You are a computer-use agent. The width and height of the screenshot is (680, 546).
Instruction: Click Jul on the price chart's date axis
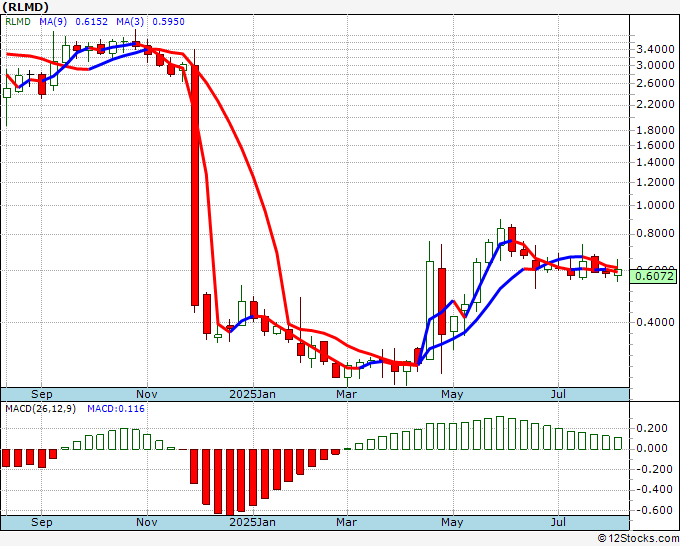click(558, 394)
